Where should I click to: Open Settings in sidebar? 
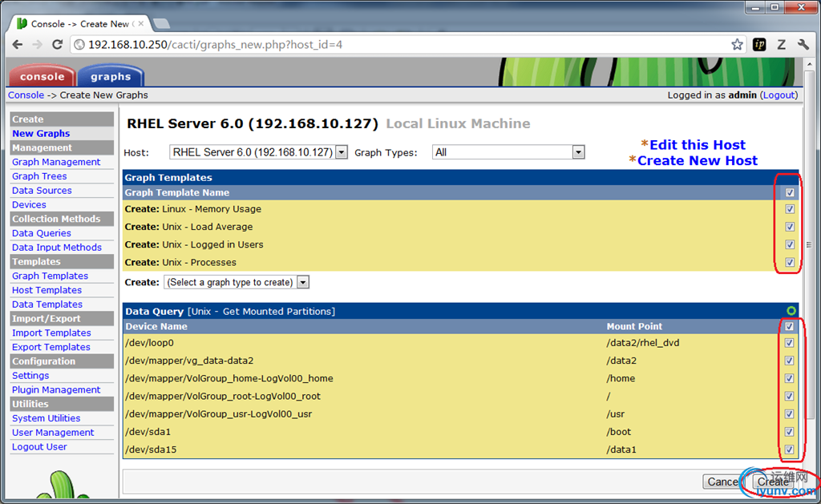pyautogui.click(x=30, y=376)
